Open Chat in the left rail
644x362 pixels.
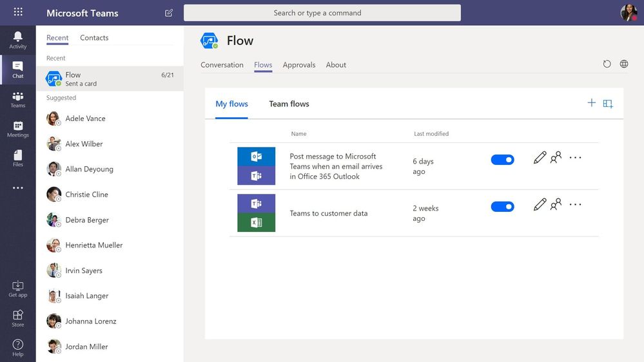(x=17, y=70)
